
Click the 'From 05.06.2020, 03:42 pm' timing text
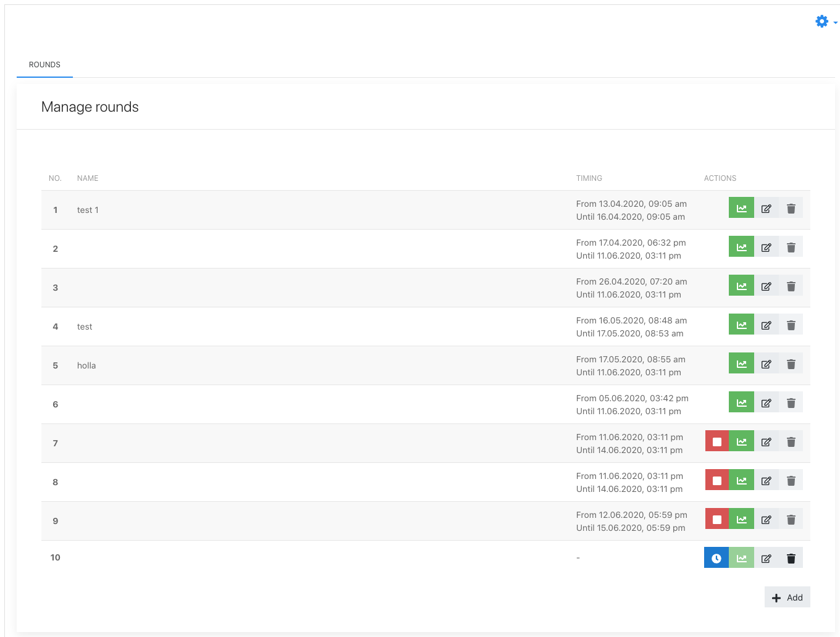point(632,398)
